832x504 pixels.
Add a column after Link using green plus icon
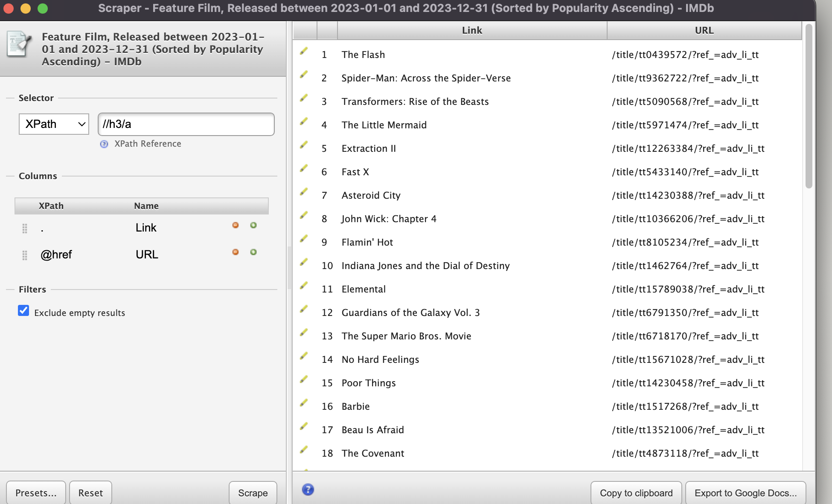point(253,225)
